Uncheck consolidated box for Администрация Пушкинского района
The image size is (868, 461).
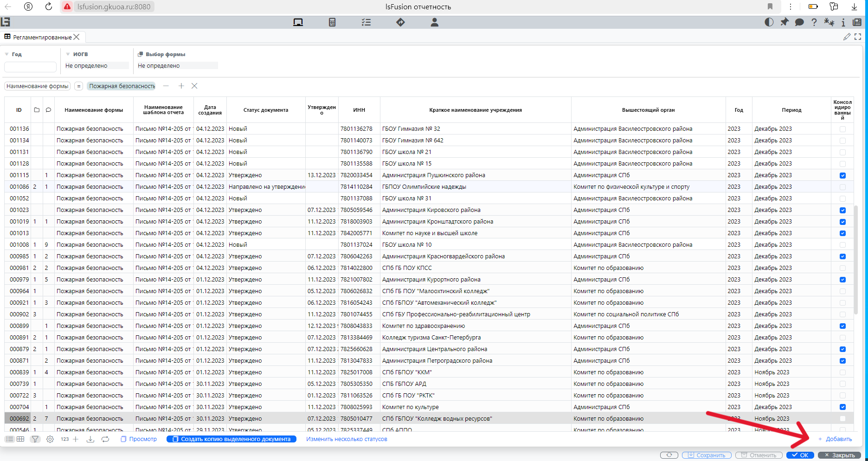[x=842, y=175]
